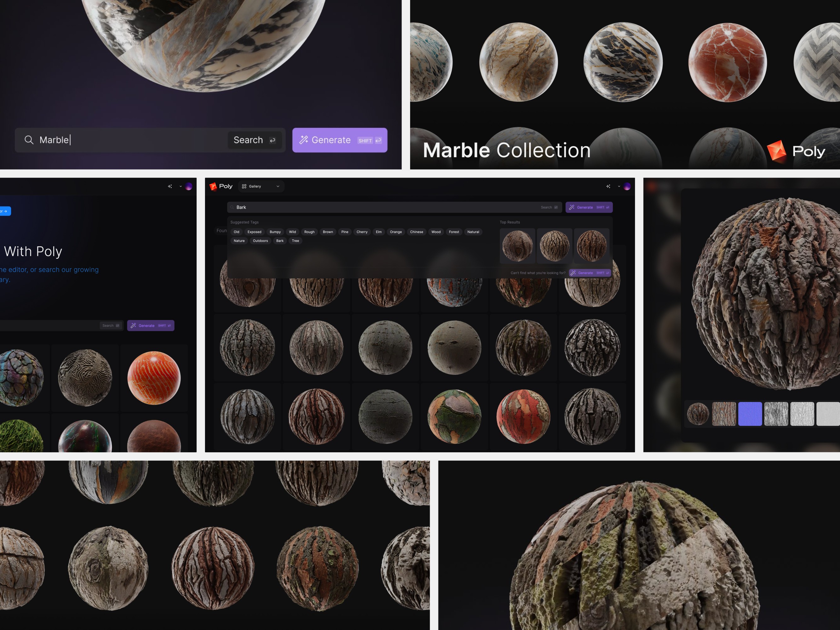Click the sparkle icon in left panel header

point(170,186)
